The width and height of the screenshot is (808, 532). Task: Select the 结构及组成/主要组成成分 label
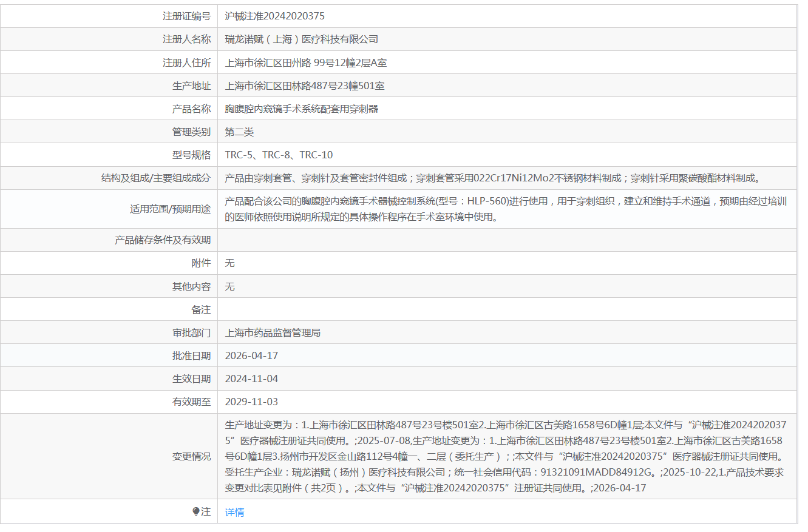click(x=156, y=178)
